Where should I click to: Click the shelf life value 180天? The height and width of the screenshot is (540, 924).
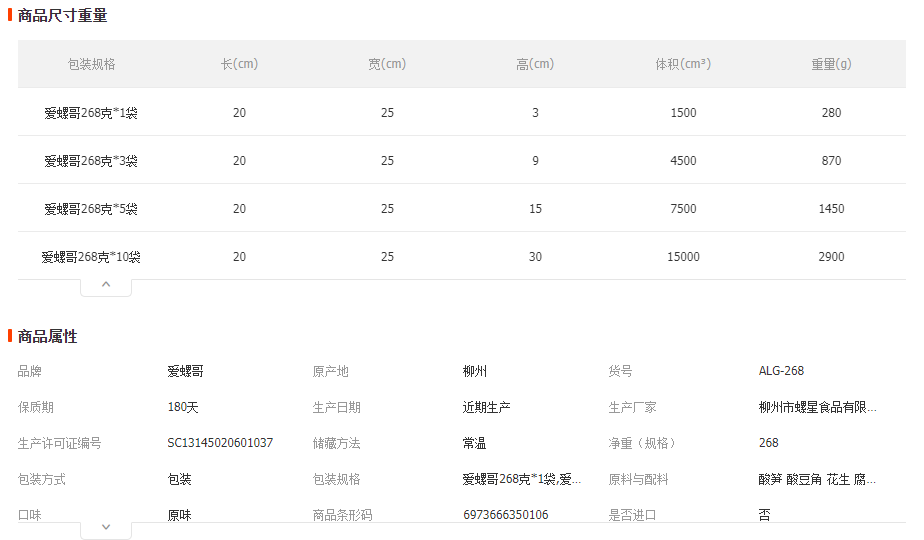click(183, 407)
